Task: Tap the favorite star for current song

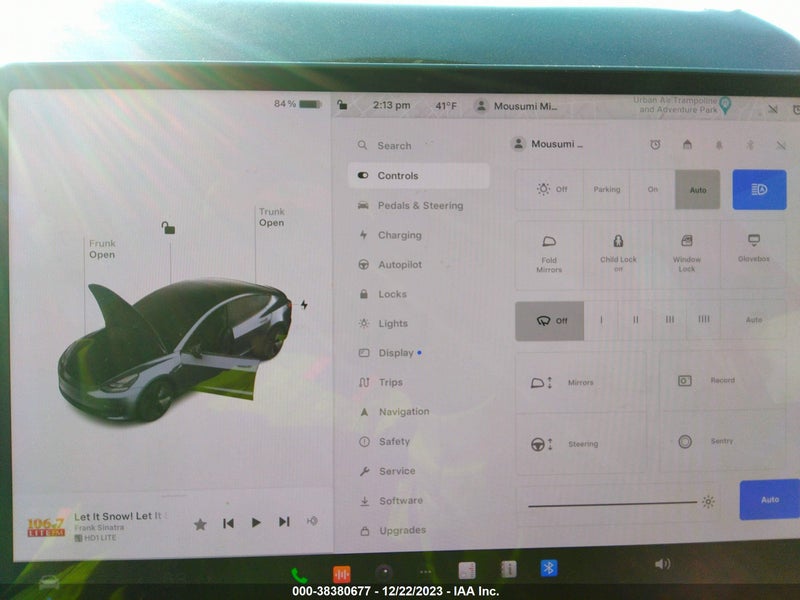Action: 200,524
